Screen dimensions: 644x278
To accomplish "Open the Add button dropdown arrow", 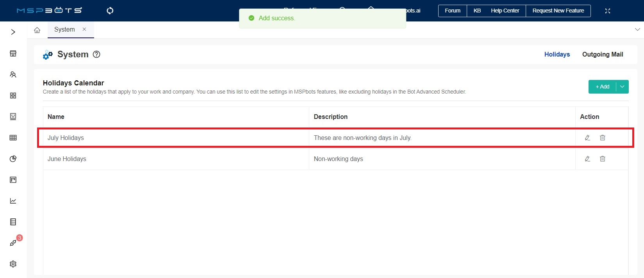I will pyautogui.click(x=622, y=87).
